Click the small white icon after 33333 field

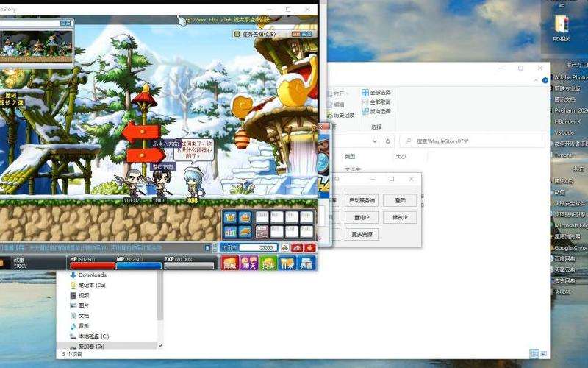(x=284, y=248)
